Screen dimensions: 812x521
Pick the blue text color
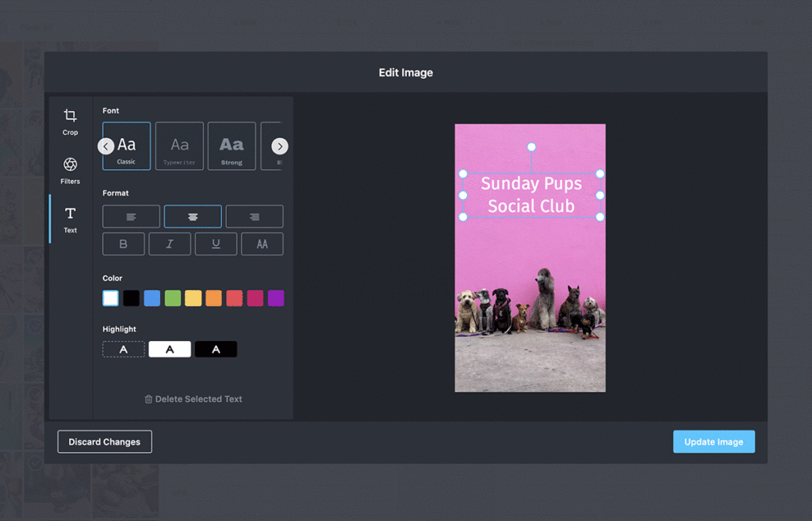click(151, 298)
